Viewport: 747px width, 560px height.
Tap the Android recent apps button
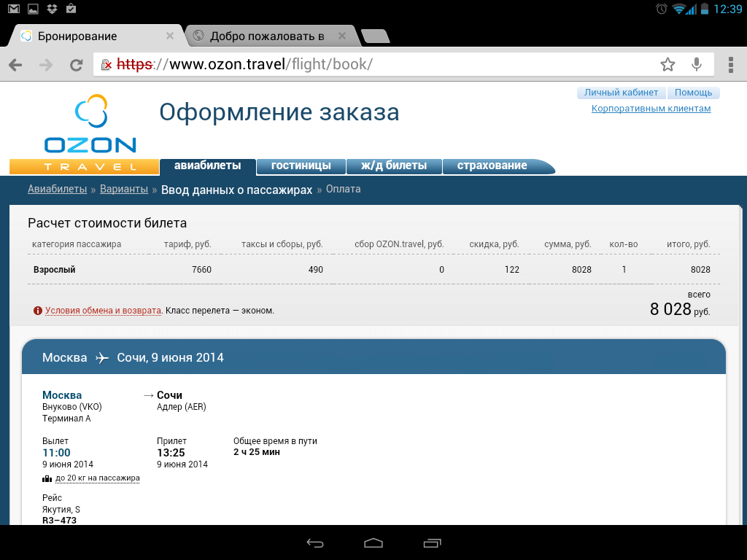click(x=432, y=542)
